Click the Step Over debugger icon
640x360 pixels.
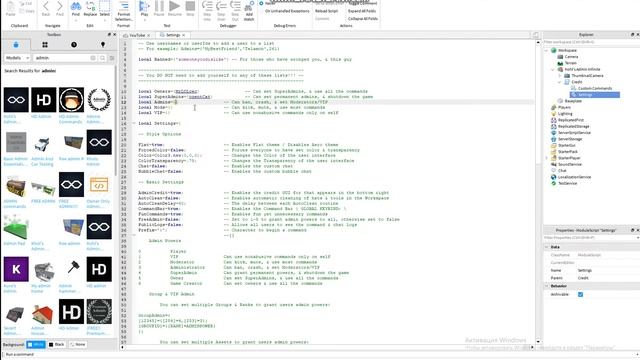click(x=221, y=11)
